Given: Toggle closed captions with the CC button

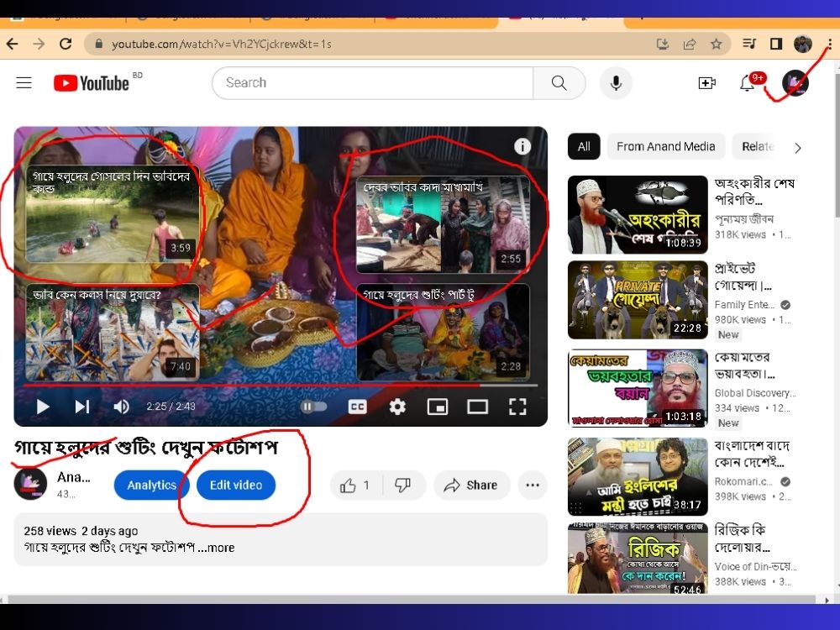Looking at the screenshot, I should [357, 407].
